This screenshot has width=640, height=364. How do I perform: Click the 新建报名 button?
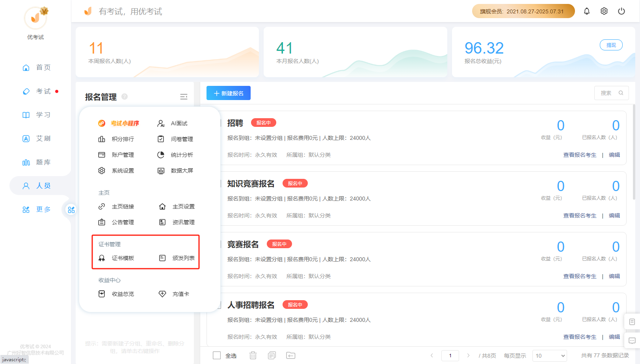(x=229, y=93)
